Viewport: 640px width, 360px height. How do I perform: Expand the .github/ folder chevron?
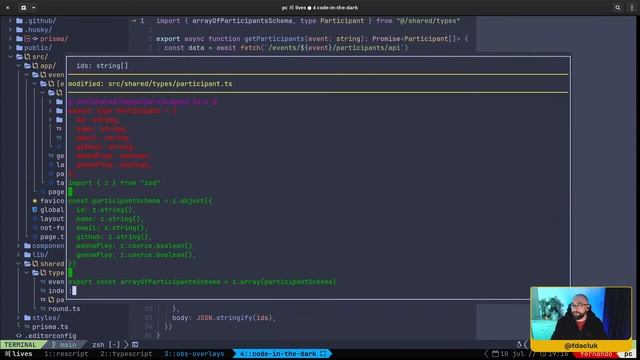[10, 21]
